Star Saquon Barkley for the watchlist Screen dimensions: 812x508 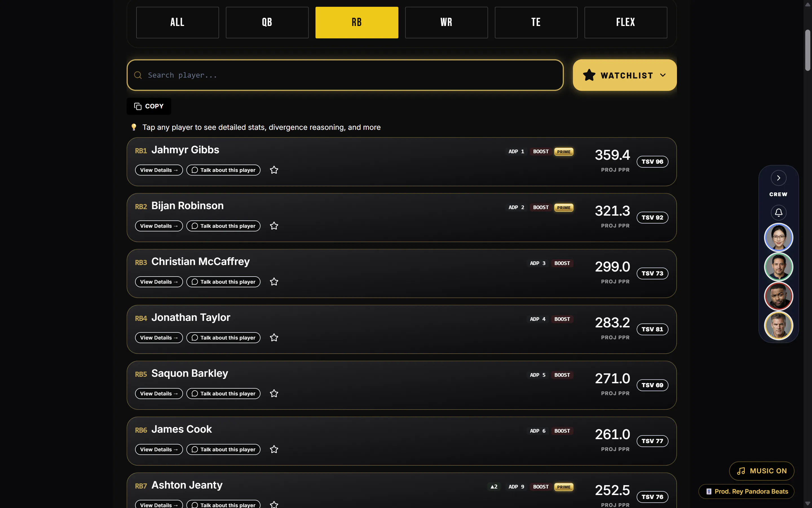pyautogui.click(x=274, y=393)
